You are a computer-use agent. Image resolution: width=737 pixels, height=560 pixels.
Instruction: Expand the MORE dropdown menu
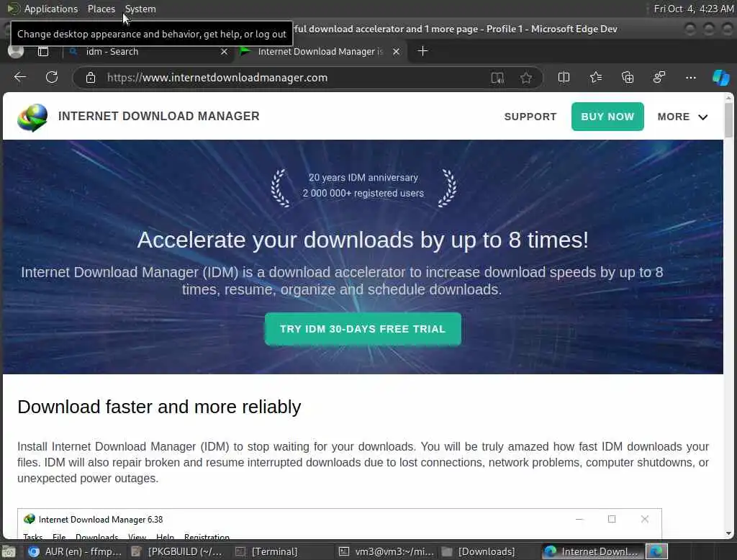coord(682,117)
